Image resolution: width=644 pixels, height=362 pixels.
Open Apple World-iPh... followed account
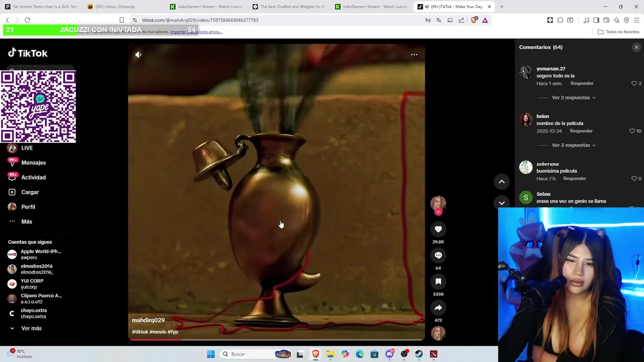click(x=35, y=254)
